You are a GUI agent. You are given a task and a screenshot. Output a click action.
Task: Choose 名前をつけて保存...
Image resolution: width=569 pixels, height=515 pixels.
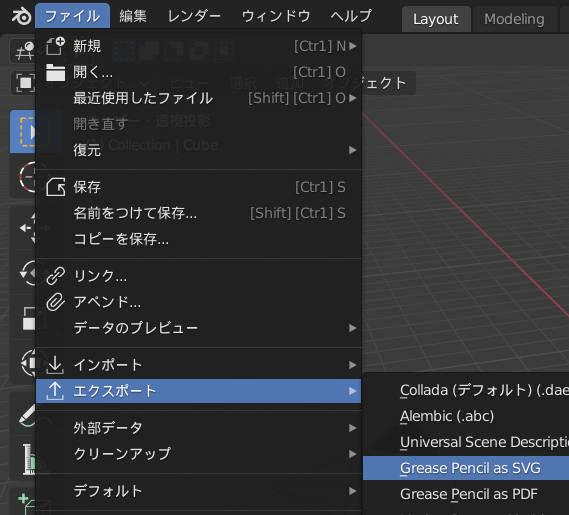coord(198,213)
